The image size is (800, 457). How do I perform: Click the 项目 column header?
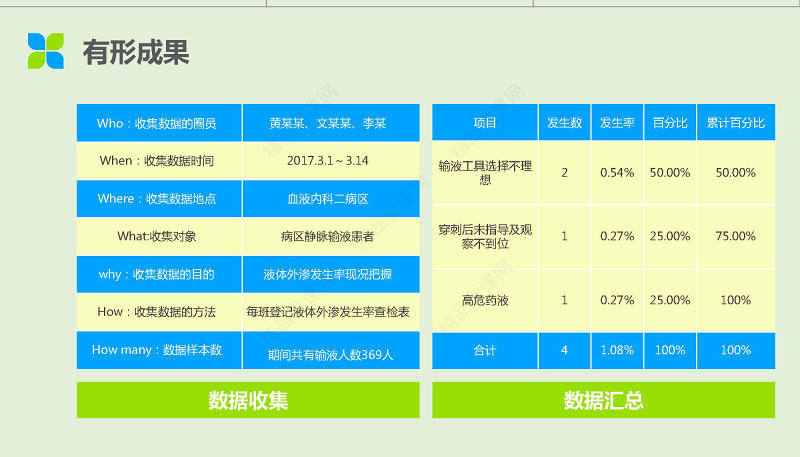485,123
